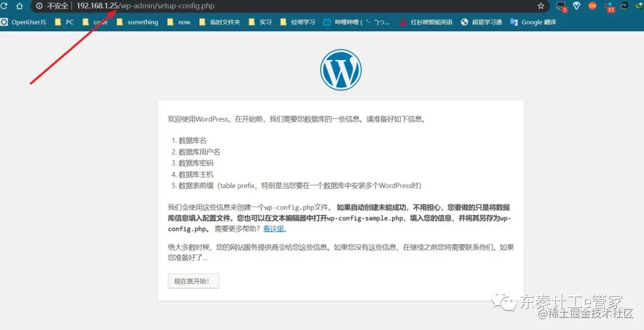
Task: Open the Google 翻译 bookmark
Action: coord(532,22)
